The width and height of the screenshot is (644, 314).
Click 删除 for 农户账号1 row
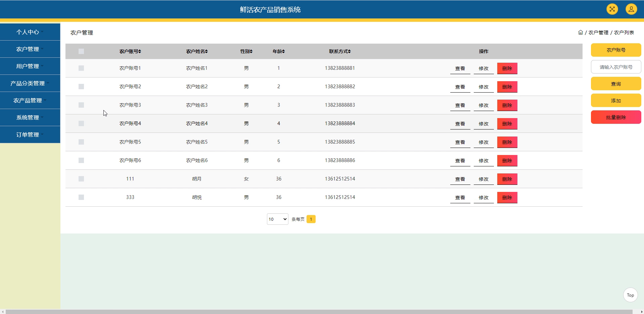pos(507,68)
